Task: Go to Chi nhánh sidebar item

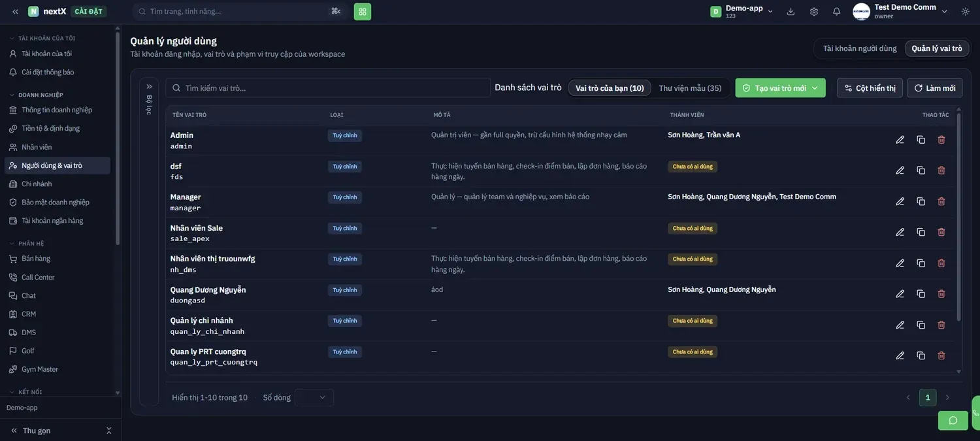Action: [57, 184]
